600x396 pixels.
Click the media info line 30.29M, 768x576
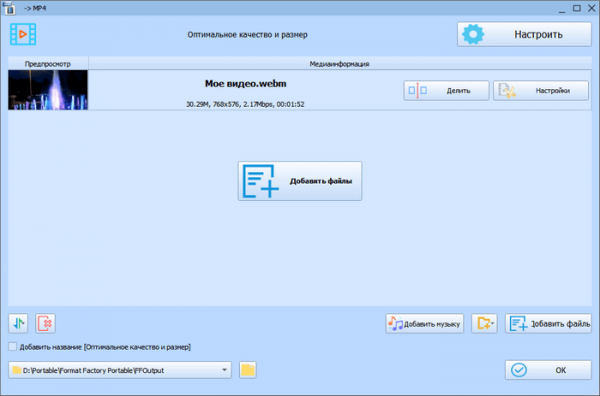click(x=245, y=104)
